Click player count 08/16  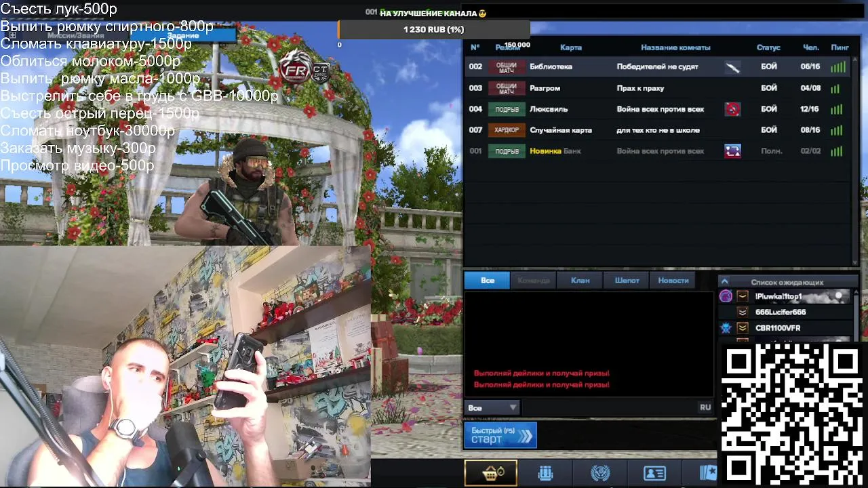click(810, 130)
